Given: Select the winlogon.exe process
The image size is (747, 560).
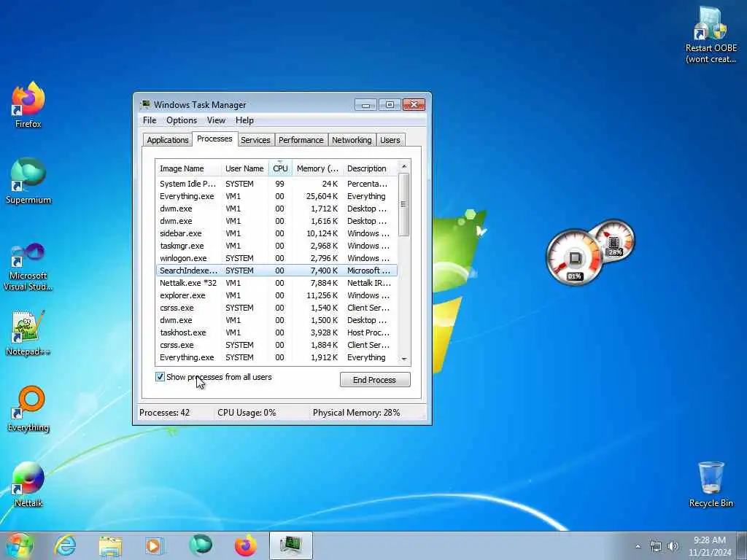Looking at the screenshot, I should click(276, 258).
